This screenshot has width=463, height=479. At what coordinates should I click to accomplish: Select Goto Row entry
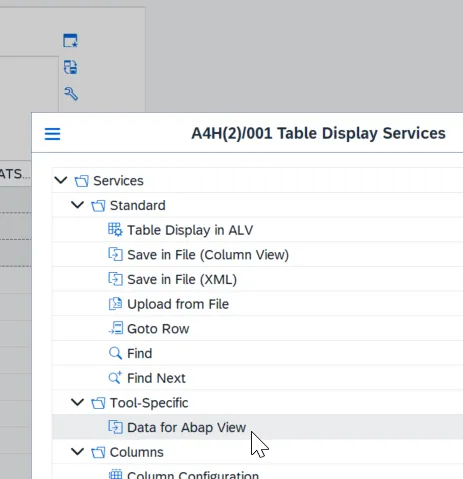point(158,329)
